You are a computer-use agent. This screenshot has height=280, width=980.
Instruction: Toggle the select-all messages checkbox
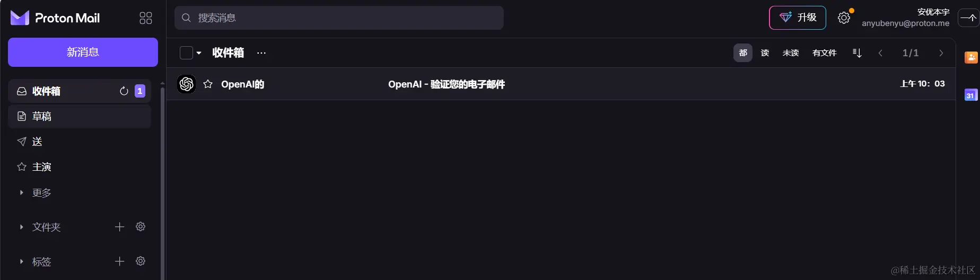point(186,52)
